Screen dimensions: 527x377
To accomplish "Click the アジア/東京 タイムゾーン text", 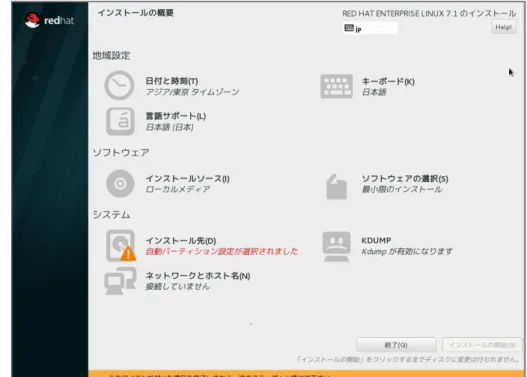I will 192,92.
